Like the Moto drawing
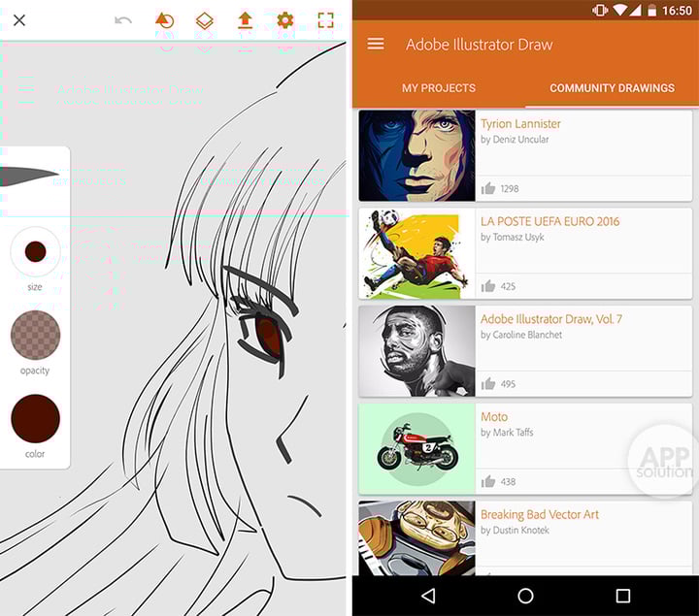The height and width of the screenshot is (616, 699). (x=488, y=481)
